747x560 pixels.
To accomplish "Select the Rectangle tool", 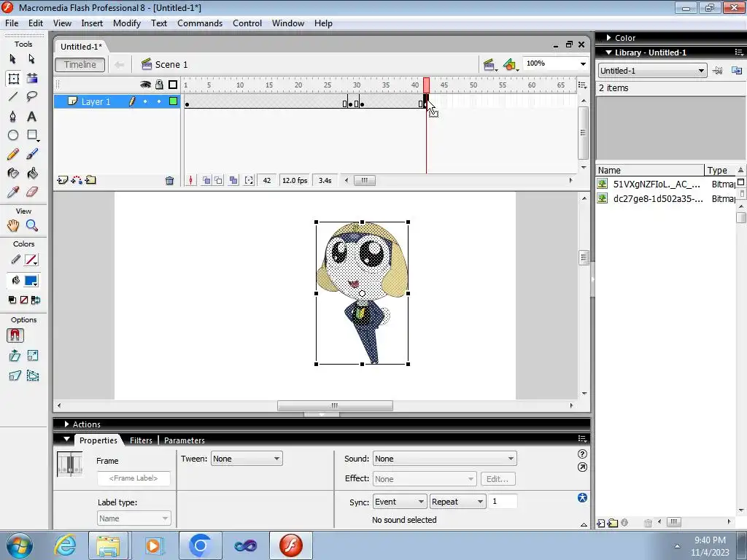I will click(x=32, y=135).
